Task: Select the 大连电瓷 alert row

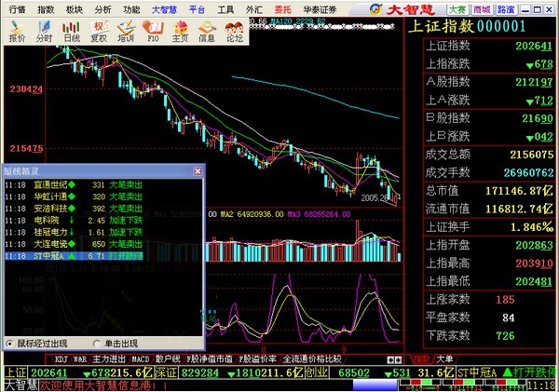Action: click(x=74, y=244)
